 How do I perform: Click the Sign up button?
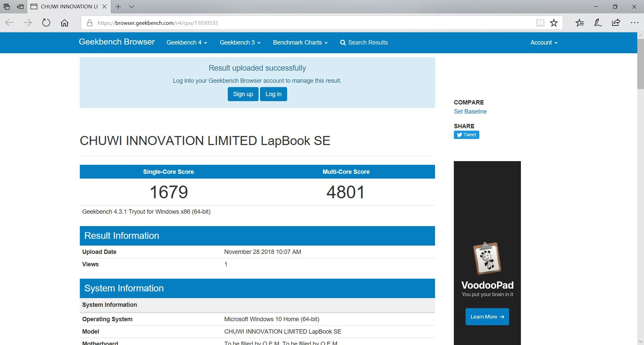243,94
